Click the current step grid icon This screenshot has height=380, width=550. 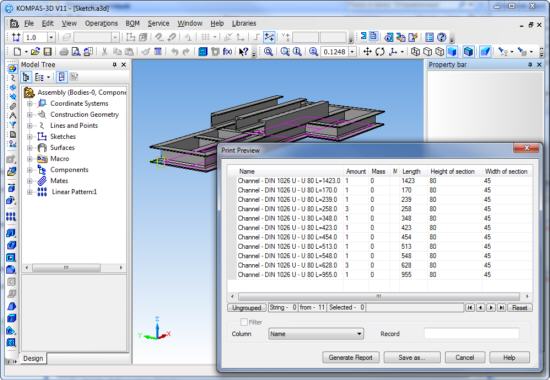click(x=16, y=37)
